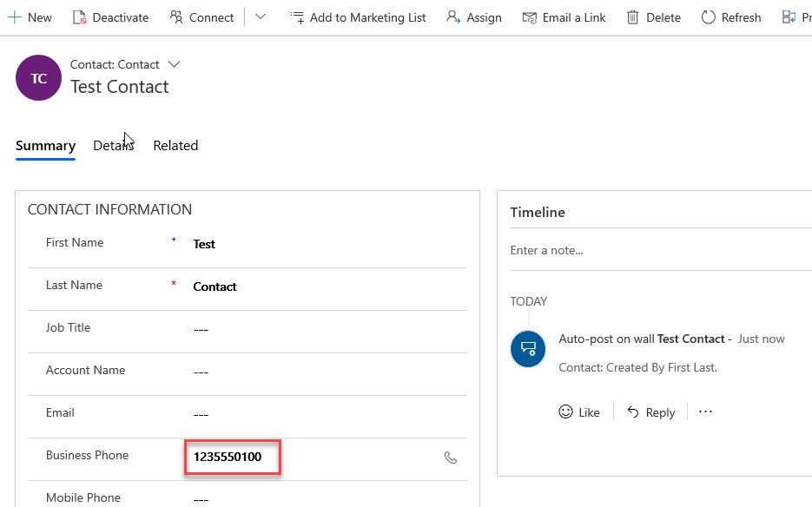Viewport: 812px width, 507px height.
Task: Click the First Name label
Action: pyautogui.click(x=75, y=242)
